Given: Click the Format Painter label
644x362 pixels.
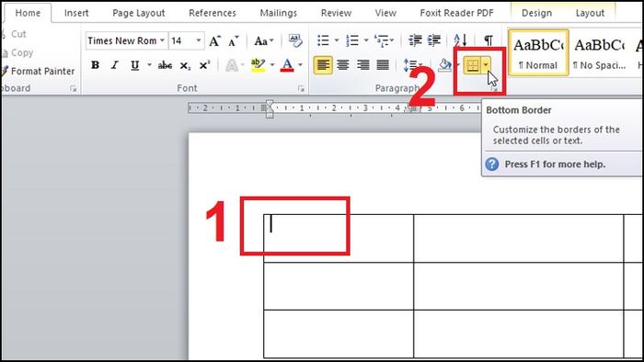Looking at the screenshot, I should click(42, 71).
